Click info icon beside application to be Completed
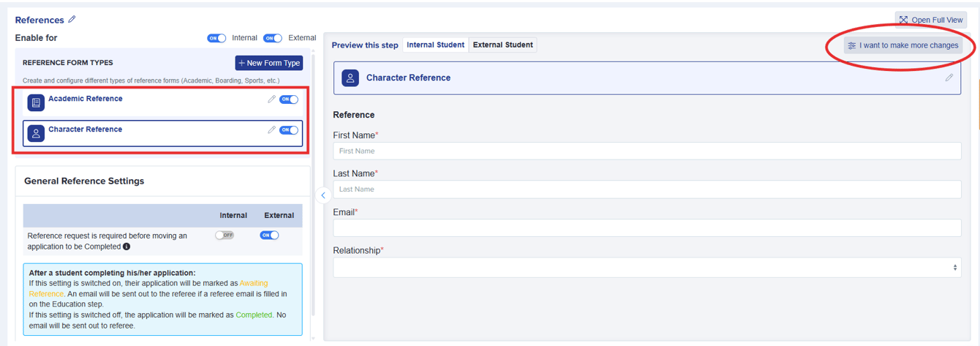 [x=127, y=247]
